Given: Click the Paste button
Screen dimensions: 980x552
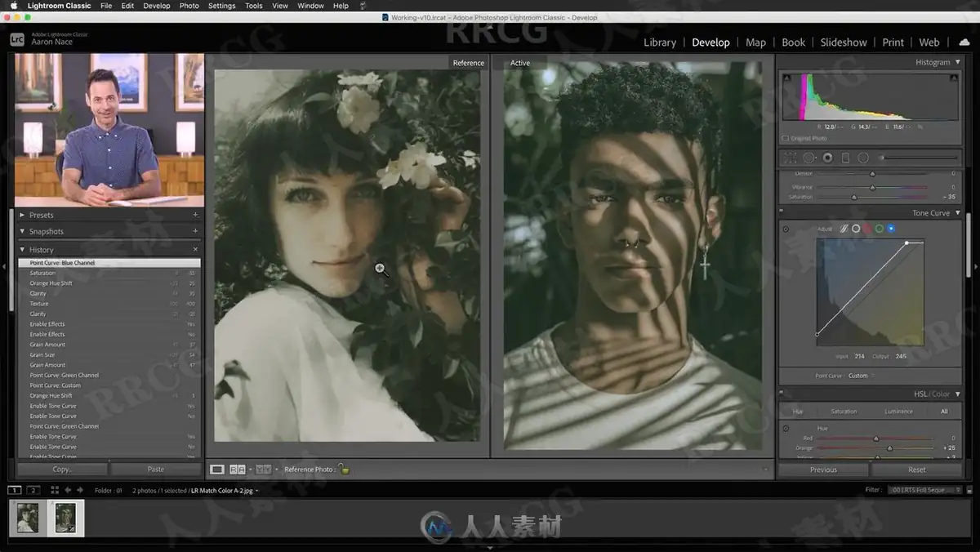Looking at the screenshot, I should [156, 470].
